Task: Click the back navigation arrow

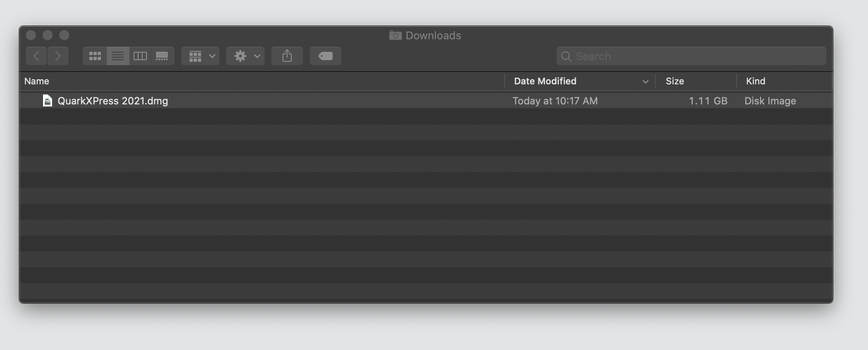Action: (37, 56)
